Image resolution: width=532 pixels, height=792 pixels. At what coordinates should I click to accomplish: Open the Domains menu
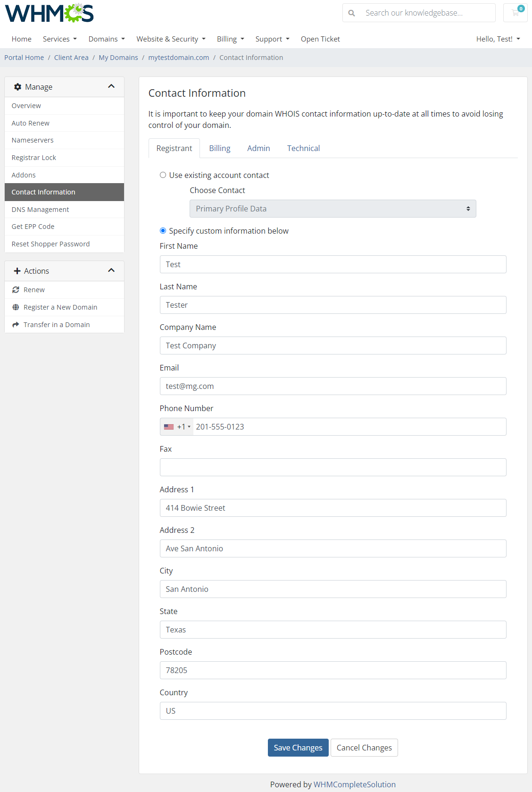107,39
